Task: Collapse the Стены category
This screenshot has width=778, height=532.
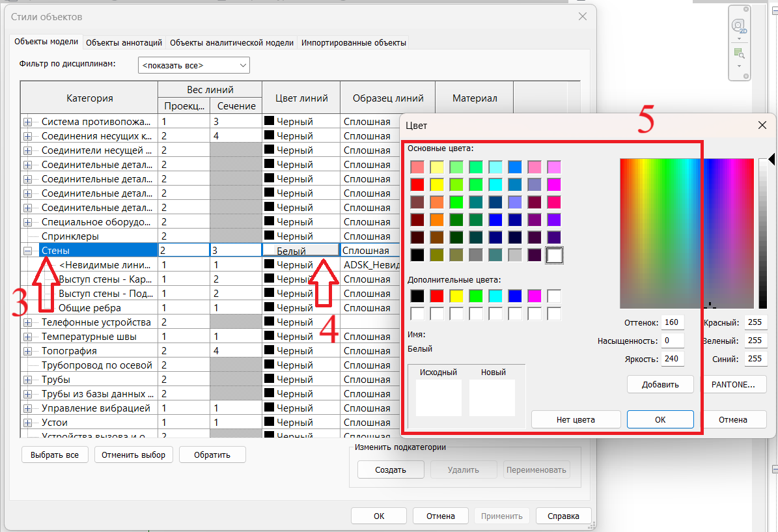Action: click(28, 251)
